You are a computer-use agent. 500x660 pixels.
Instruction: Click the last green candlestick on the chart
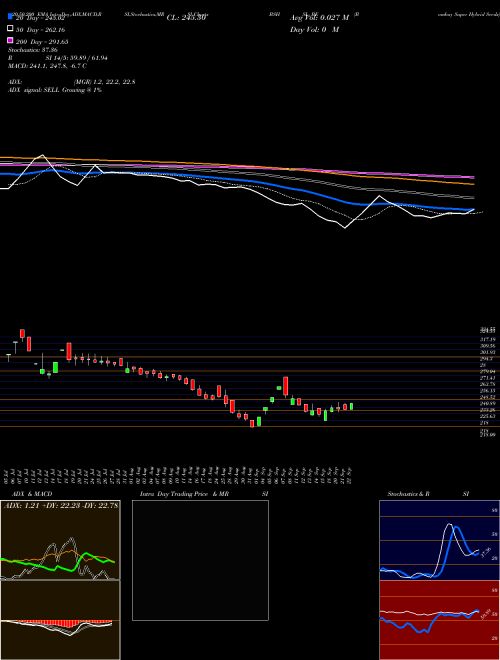(x=351, y=407)
